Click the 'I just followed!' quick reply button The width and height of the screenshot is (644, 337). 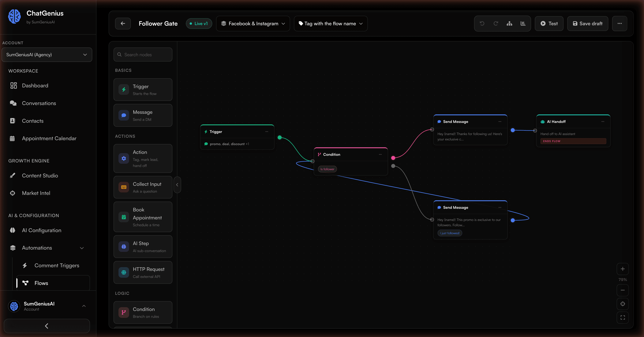tap(450, 233)
